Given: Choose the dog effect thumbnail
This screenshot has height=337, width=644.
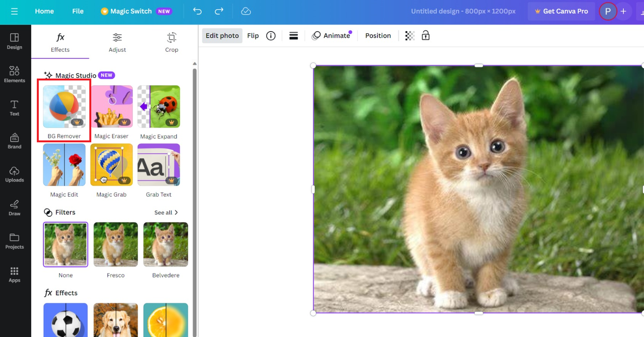Looking at the screenshot, I should tap(116, 320).
